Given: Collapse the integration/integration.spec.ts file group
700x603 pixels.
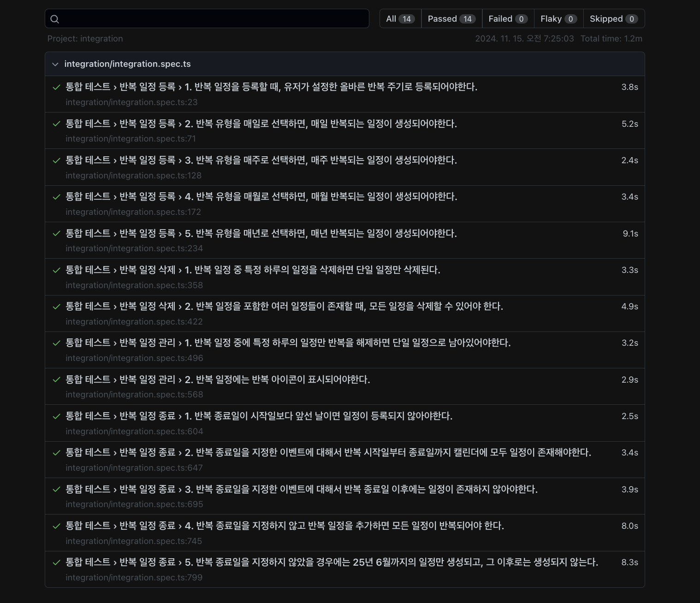Looking at the screenshot, I should point(55,64).
